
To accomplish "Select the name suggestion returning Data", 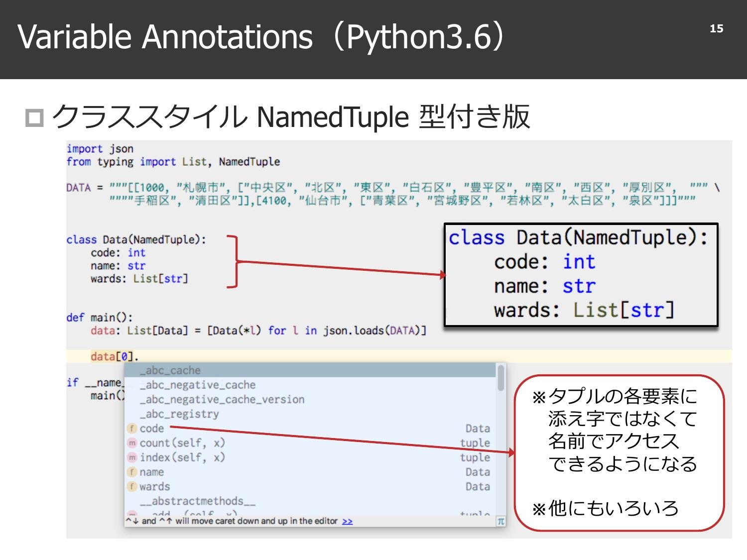I will (153, 472).
